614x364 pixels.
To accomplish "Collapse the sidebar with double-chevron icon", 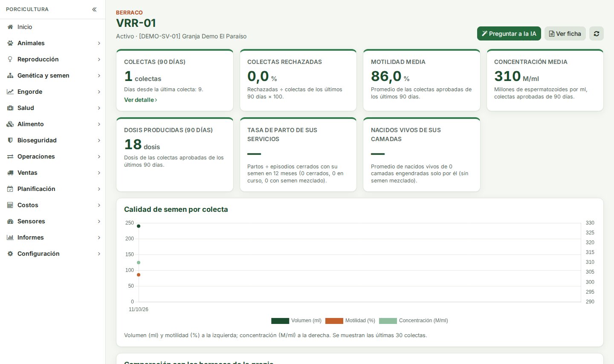I will [94, 9].
